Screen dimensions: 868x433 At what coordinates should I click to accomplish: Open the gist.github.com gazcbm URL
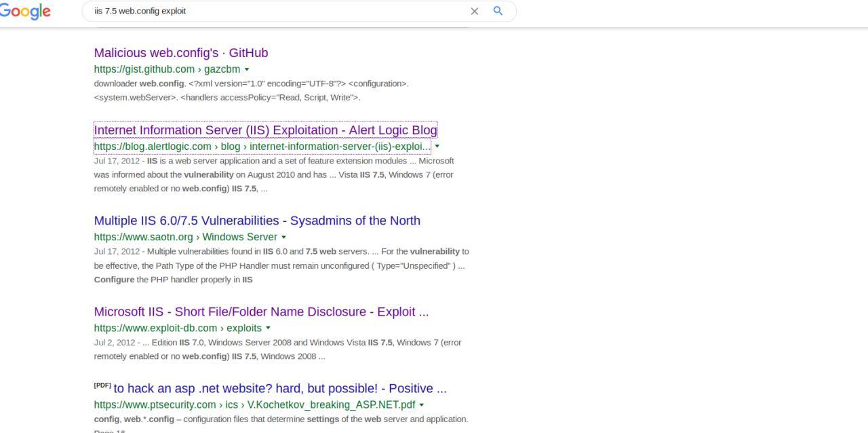pyautogui.click(x=167, y=69)
